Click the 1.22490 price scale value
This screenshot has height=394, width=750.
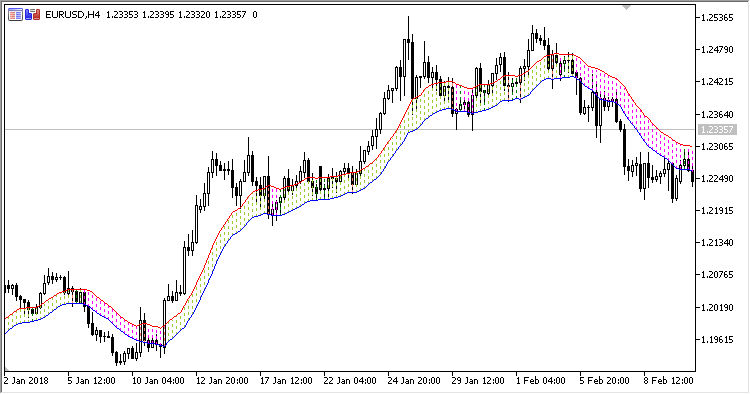[717, 178]
